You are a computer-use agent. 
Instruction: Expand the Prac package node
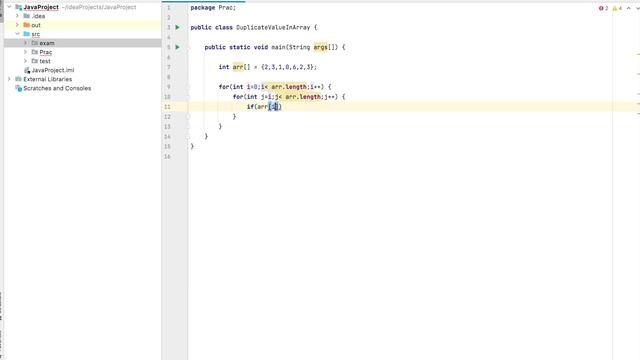tap(25, 52)
